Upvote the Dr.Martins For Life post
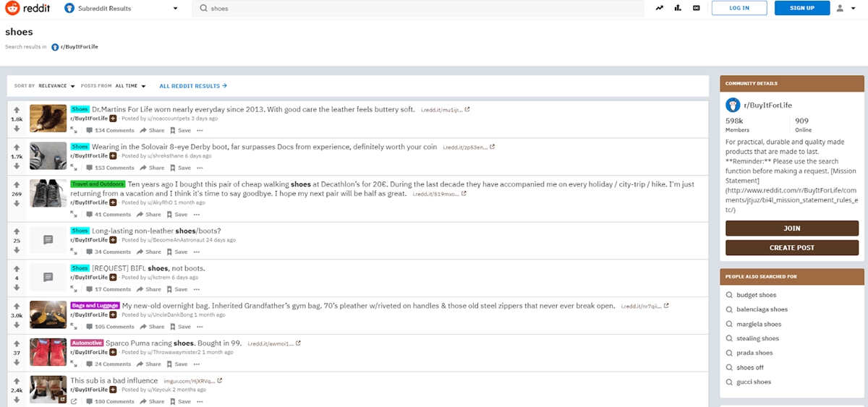The height and width of the screenshot is (407, 868). point(17,110)
